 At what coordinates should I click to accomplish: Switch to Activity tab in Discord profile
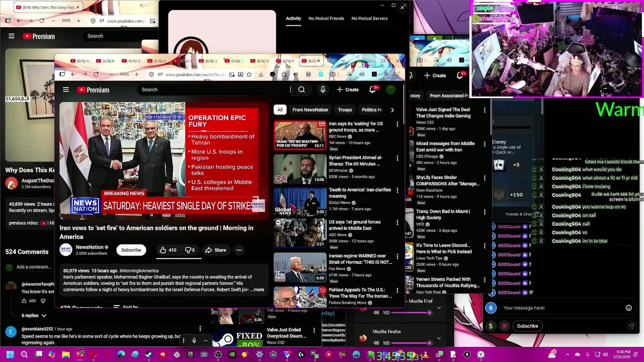pos(293,19)
